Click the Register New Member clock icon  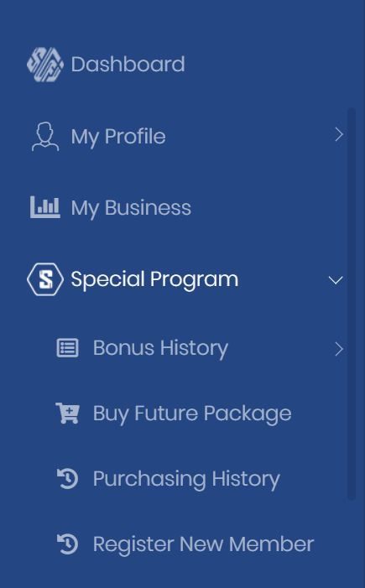click(x=67, y=544)
